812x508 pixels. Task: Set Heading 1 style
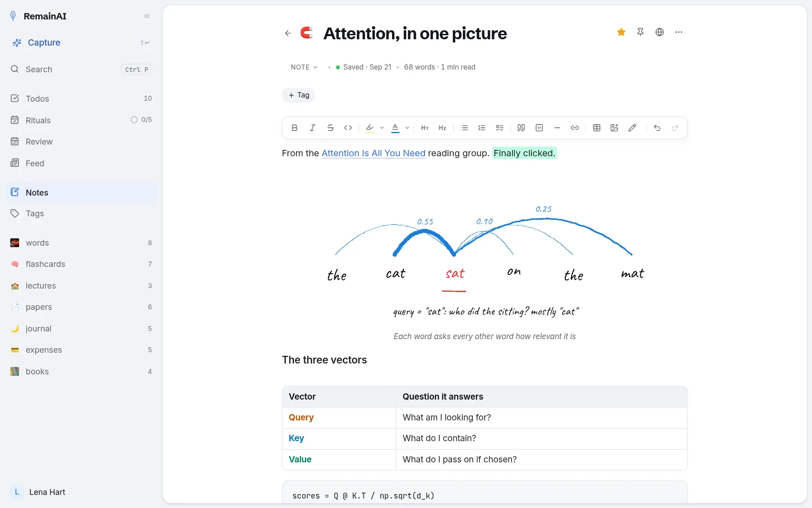424,128
